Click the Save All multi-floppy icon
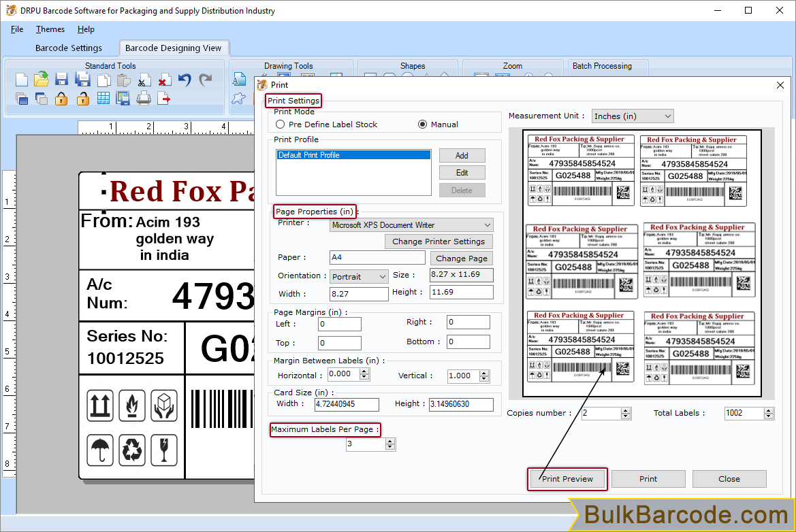 coord(83,80)
